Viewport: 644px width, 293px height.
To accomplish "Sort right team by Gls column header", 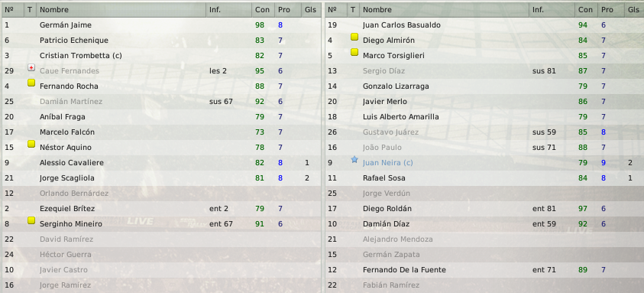I will tap(634, 9).
